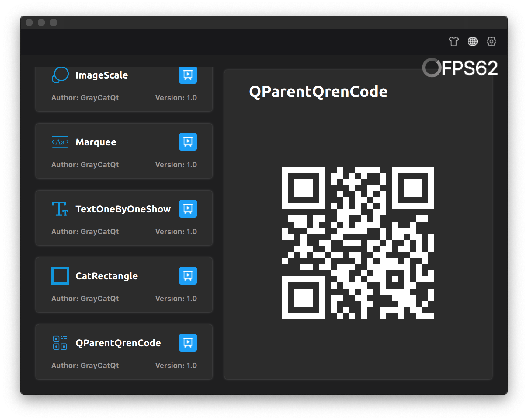Click Author: GrayCatQt under QParentQrenCode

[85, 366]
